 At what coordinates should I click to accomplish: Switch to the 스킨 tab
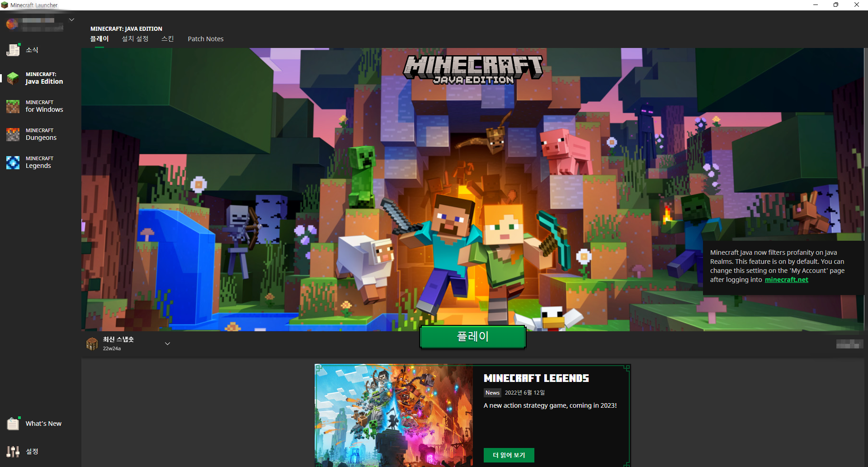168,39
